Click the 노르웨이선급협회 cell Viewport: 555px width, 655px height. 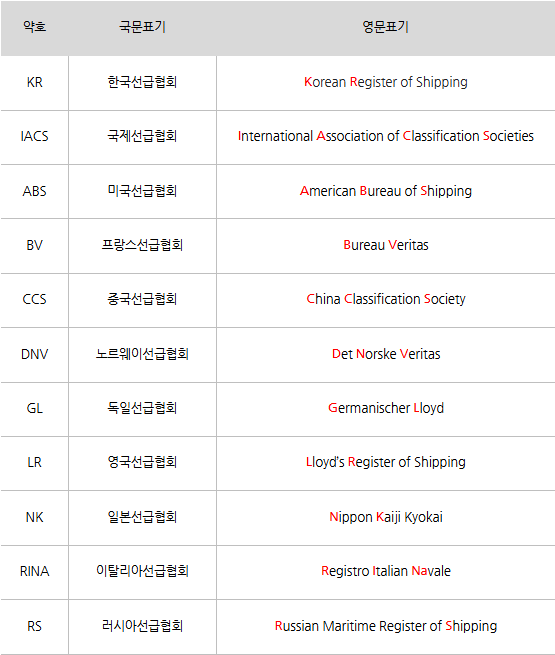142,355
